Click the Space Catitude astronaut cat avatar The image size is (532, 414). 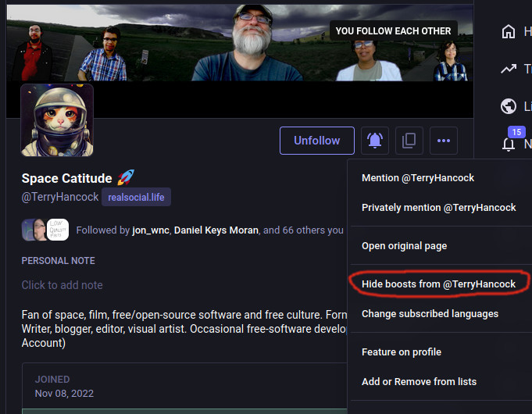click(57, 120)
